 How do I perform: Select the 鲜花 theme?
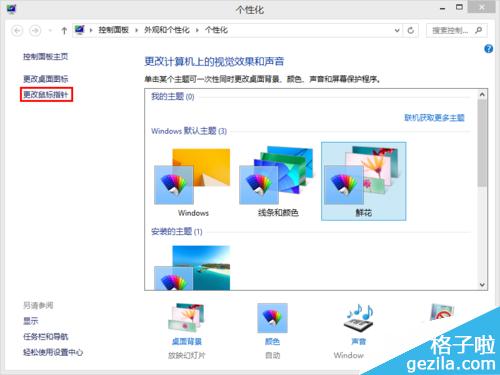pyautogui.click(x=363, y=181)
